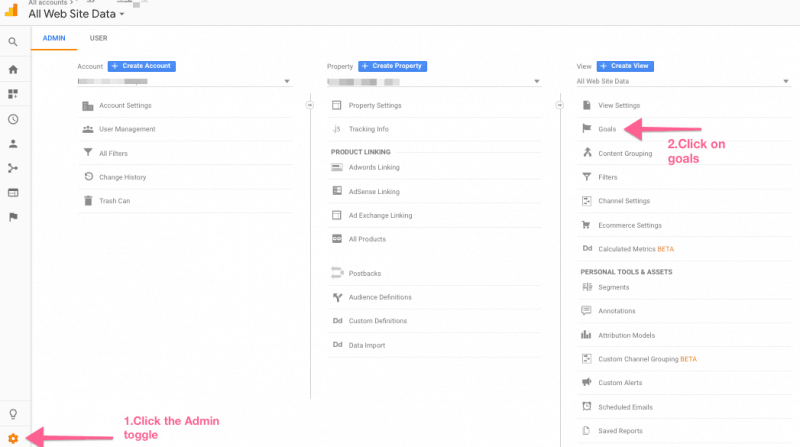Click the User Management people icon
Viewport: 800px width, 447px height.
tap(88, 129)
